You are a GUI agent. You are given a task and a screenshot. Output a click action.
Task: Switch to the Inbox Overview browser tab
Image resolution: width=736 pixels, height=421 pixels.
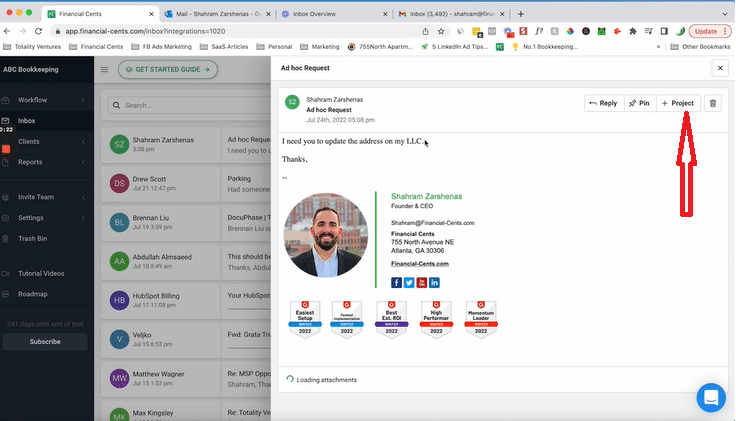coord(334,14)
